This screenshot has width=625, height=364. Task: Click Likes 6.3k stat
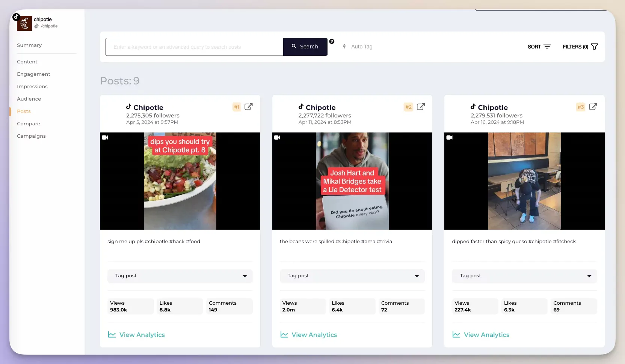pyautogui.click(x=524, y=306)
